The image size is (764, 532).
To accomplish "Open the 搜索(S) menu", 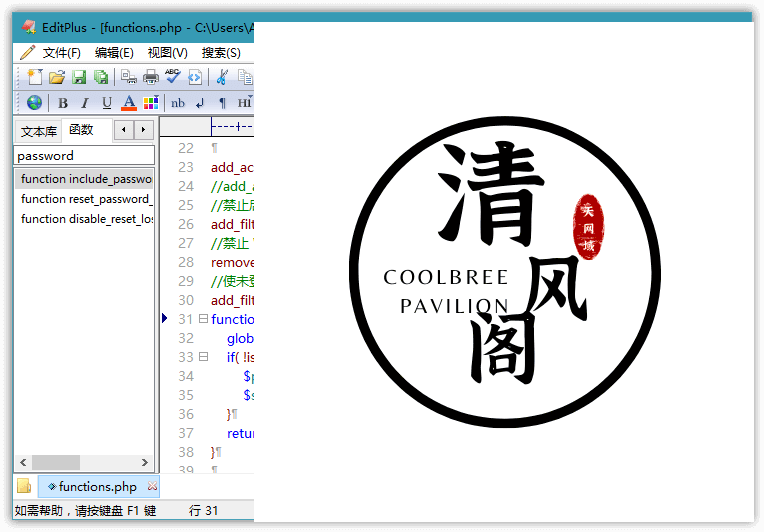I will coord(221,53).
